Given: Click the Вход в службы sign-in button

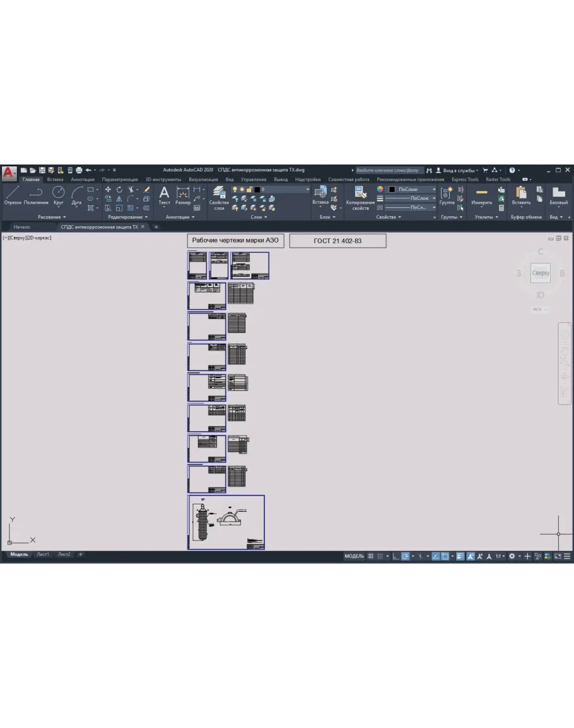Looking at the screenshot, I should point(457,170).
